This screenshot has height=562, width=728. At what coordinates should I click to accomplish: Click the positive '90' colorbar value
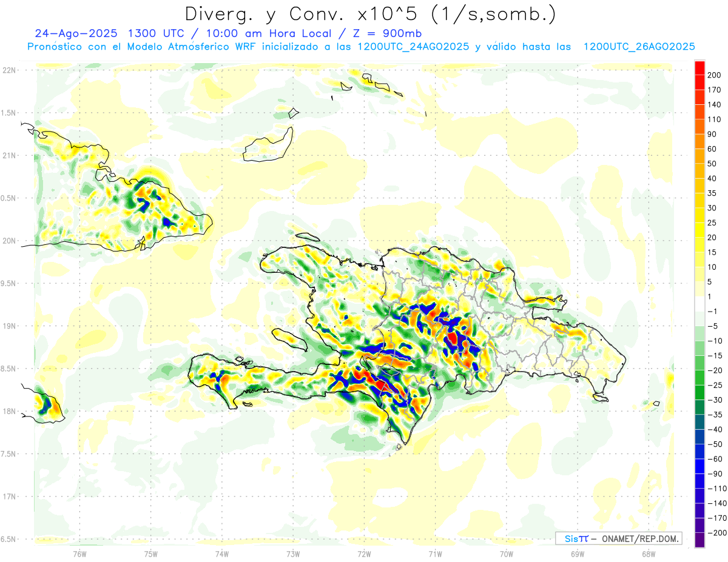pyautogui.click(x=712, y=134)
